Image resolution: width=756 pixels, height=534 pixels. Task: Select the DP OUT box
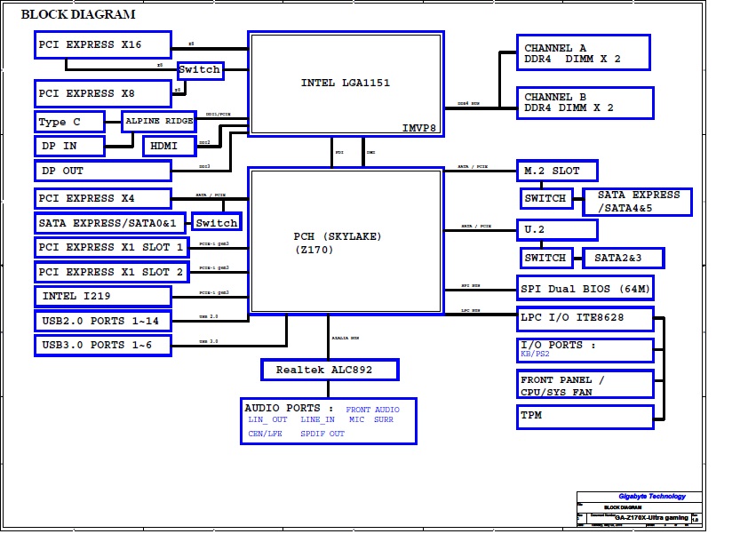click(102, 171)
